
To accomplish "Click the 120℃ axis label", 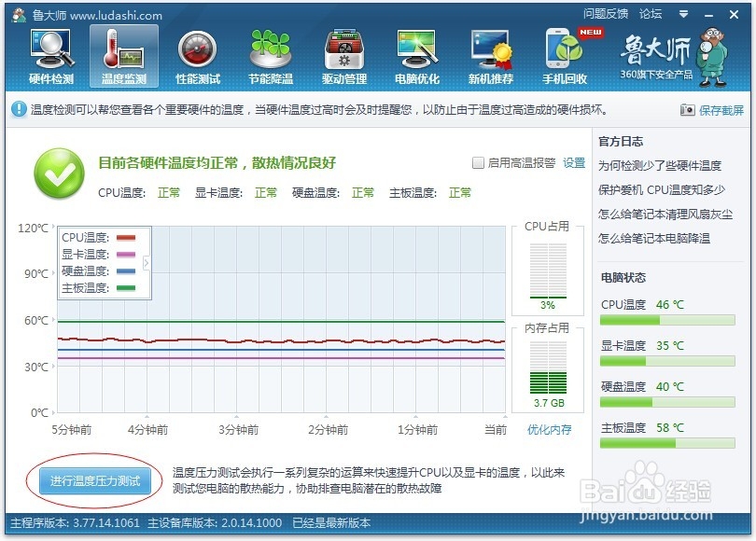I will pos(33,228).
